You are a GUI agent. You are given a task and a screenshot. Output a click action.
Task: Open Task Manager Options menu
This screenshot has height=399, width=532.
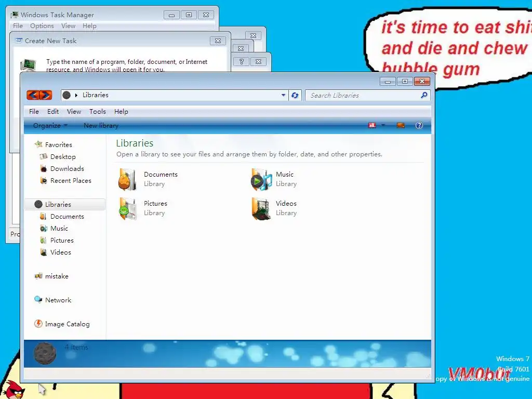pos(42,26)
